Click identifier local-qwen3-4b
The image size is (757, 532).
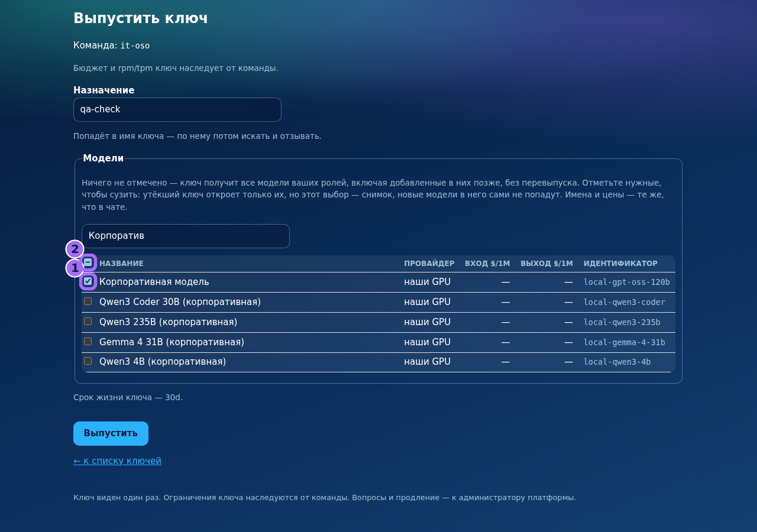coord(617,362)
